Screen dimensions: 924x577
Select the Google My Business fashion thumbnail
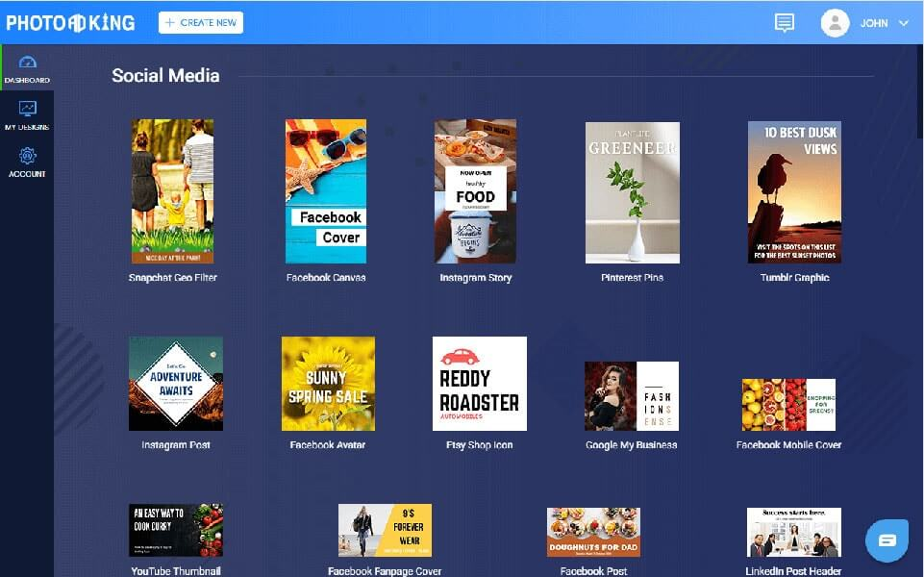(x=632, y=396)
